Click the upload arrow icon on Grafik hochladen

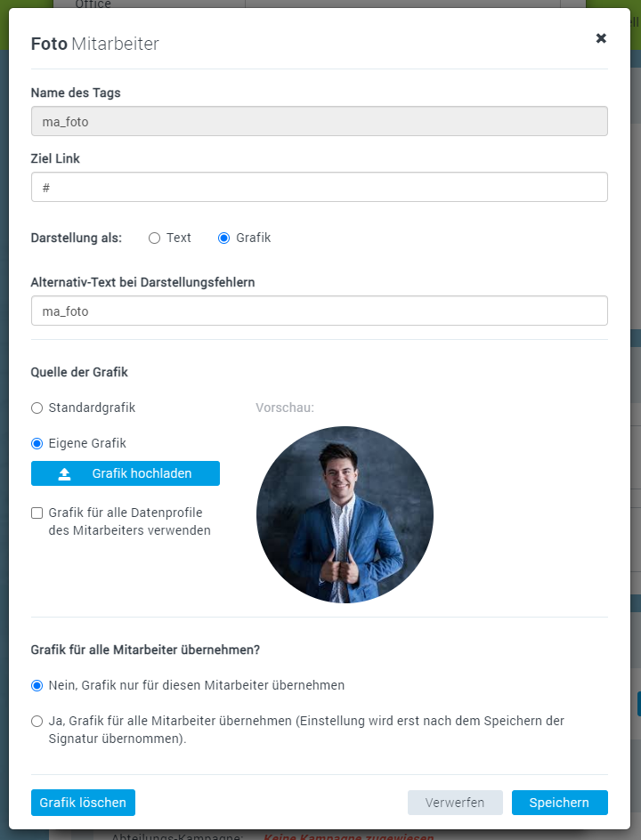click(x=64, y=474)
